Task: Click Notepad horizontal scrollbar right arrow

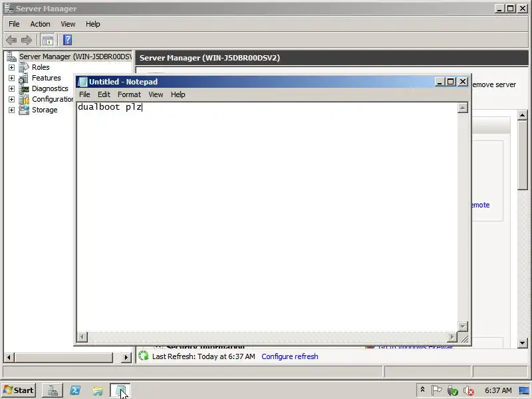Action: click(x=452, y=337)
